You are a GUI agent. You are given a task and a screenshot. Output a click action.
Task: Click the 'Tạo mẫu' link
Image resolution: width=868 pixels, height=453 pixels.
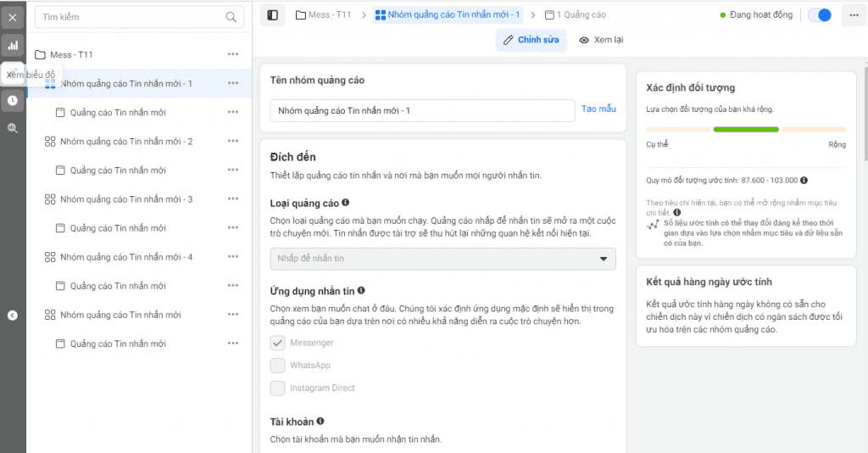(x=598, y=109)
